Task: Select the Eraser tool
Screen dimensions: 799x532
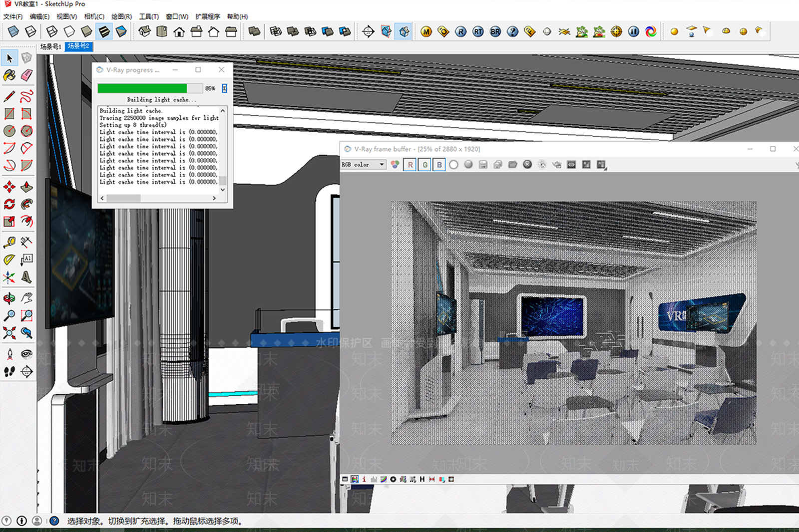Action: (x=27, y=75)
